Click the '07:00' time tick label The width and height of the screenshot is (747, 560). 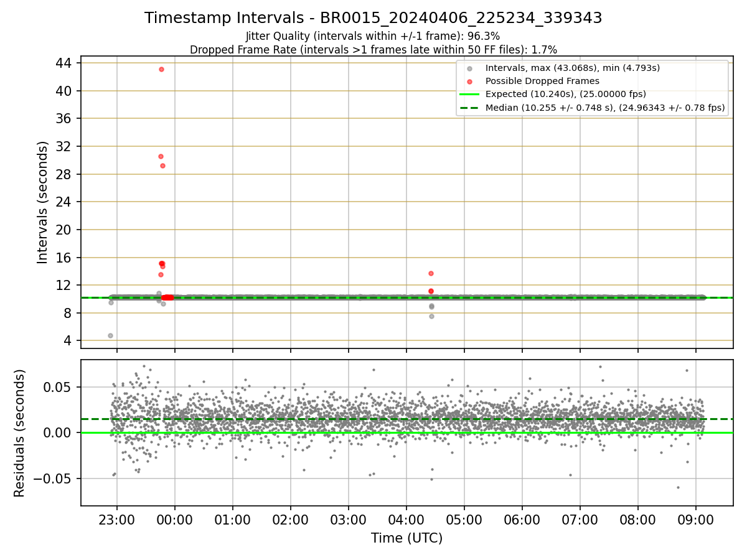tap(580, 520)
